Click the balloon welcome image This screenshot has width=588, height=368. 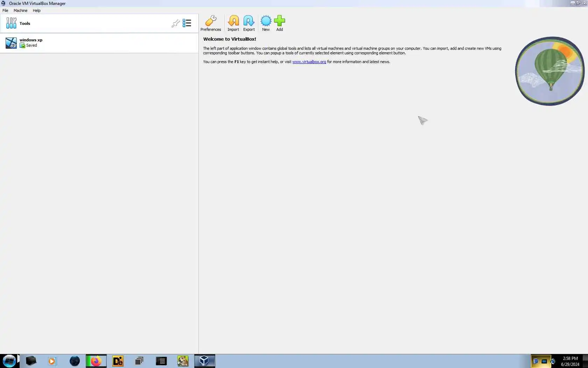[x=549, y=71]
